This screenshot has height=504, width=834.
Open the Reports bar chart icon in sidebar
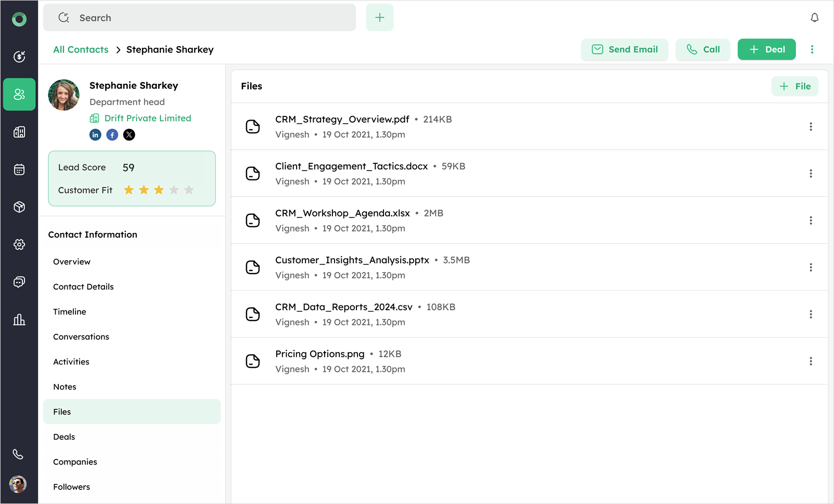pos(19,319)
